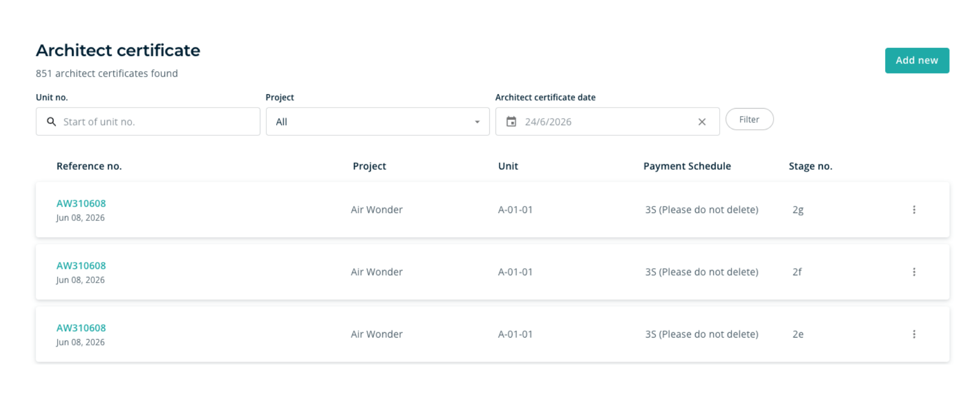
Task: Focus the Start of unit no. field
Action: (148, 122)
